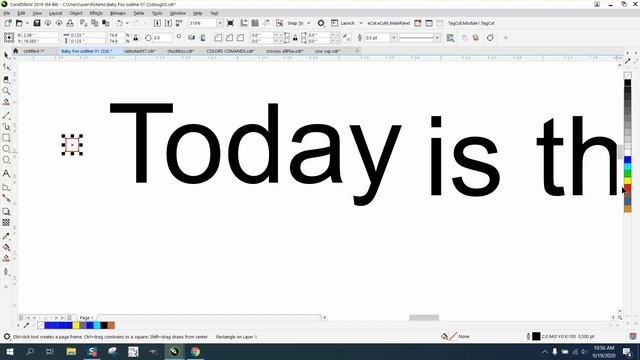Select the Rectangle tool
Screen dimensions: 640x360
coord(6,138)
